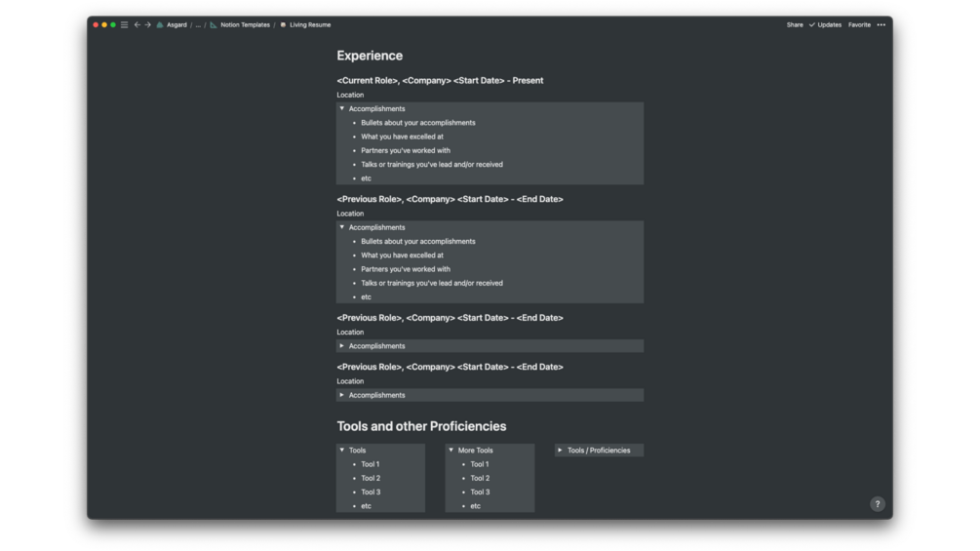Click the Notion Templates page icon

[x=214, y=25]
